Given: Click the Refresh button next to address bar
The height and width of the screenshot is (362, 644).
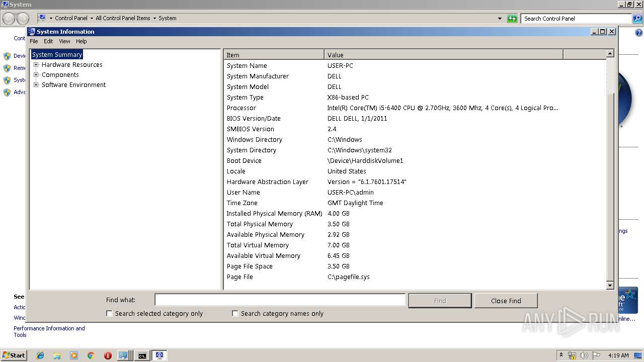Looking at the screenshot, I should point(512,19).
